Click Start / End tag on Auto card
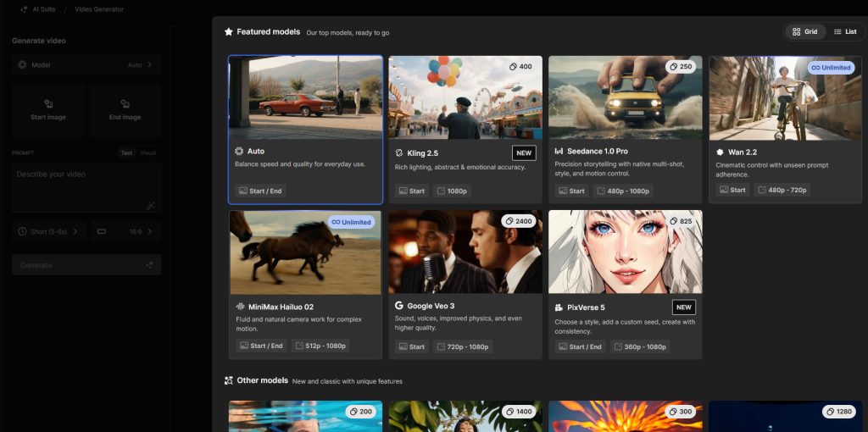 (x=260, y=191)
